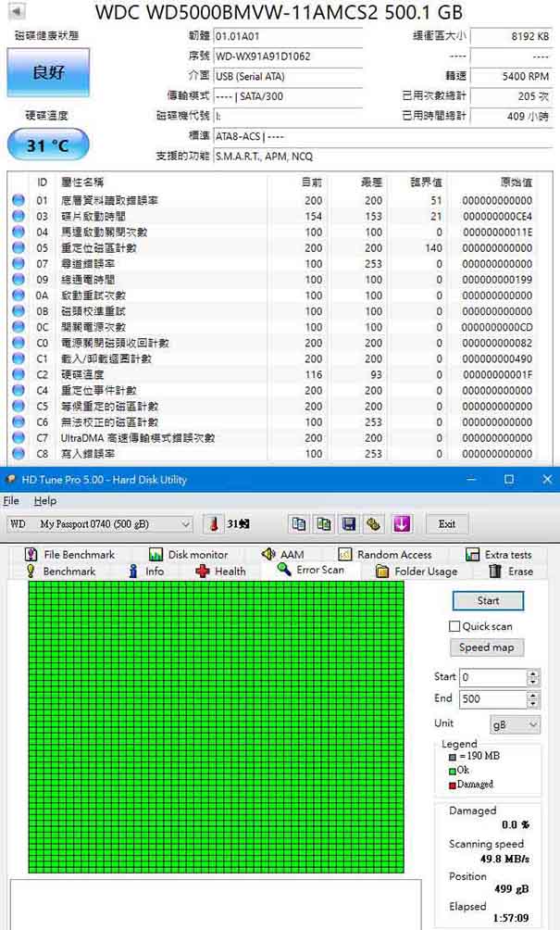The height and width of the screenshot is (930, 560).
Task: Click the blue status dot for attribute C2
Action: 19,374
